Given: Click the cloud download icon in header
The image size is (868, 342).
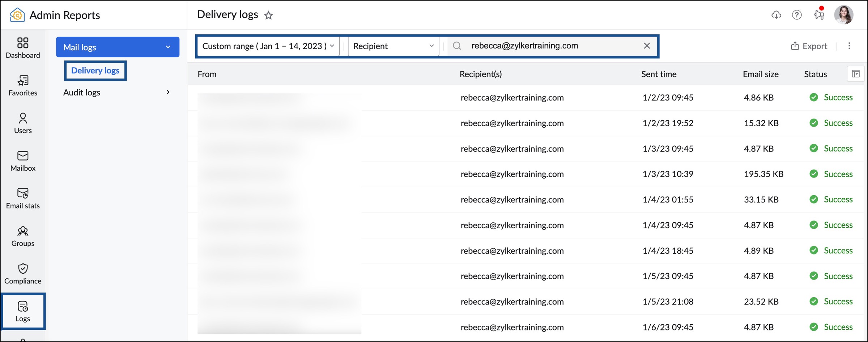Looking at the screenshot, I should pyautogui.click(x=776, y=15).
